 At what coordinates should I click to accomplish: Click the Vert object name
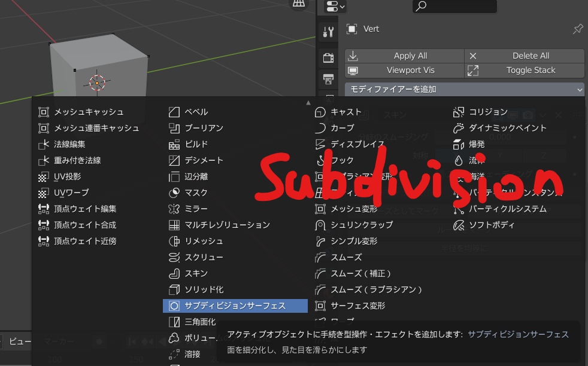371,29
